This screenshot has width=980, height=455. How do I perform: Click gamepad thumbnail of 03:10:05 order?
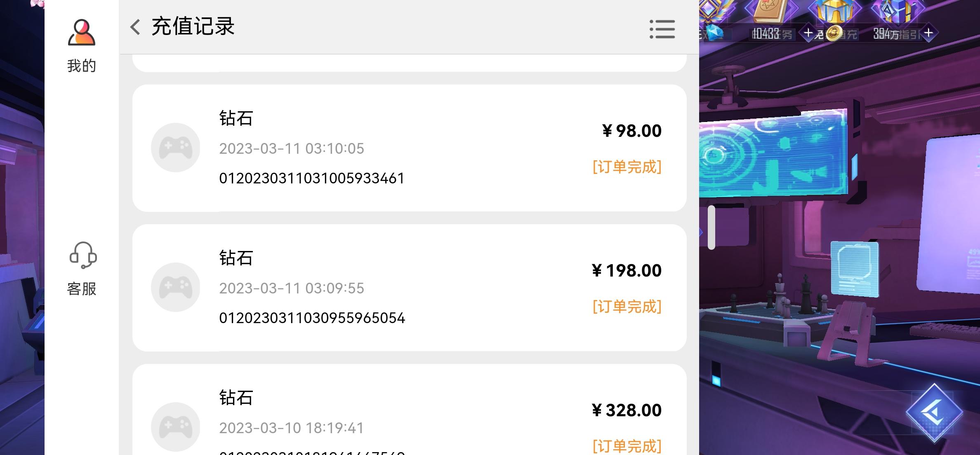click(x=176, y=148)
